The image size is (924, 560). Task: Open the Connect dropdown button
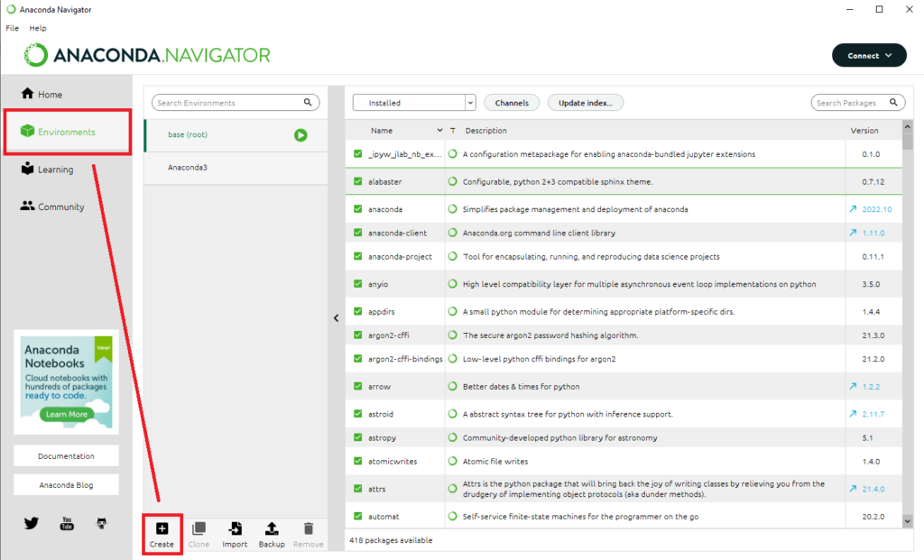point(869,55)
